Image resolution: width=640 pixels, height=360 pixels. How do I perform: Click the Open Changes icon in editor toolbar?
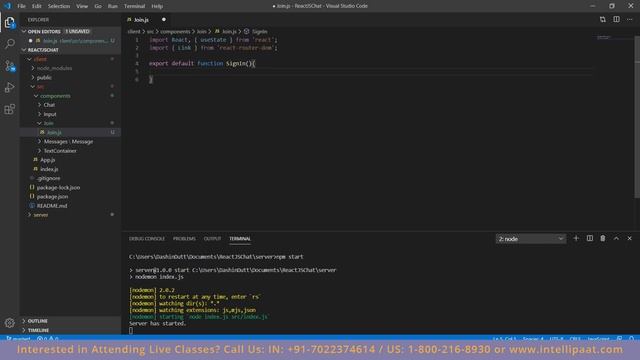[602, 20]
